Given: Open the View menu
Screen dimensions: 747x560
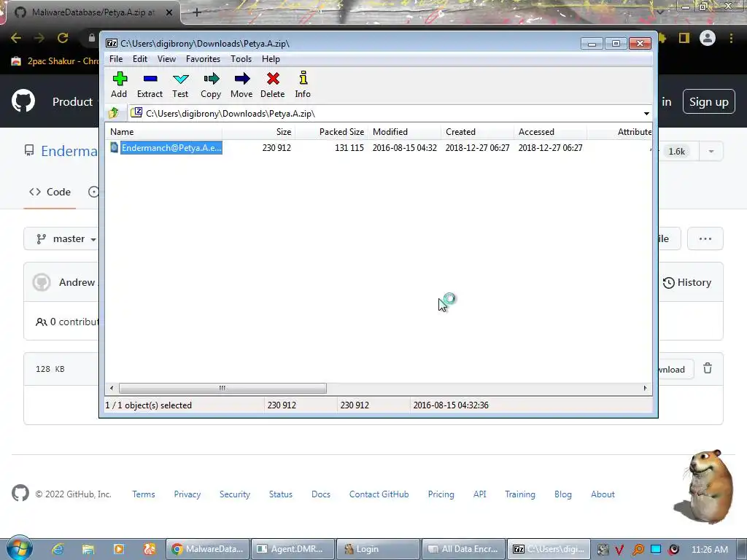Looking at the screenshot, I should (166, 58).
